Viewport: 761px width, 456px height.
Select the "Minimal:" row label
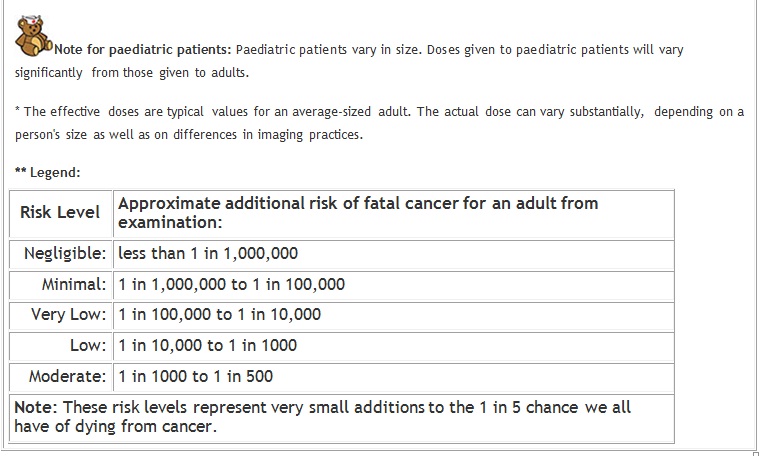pyautogui.click(x=61, y=285)
